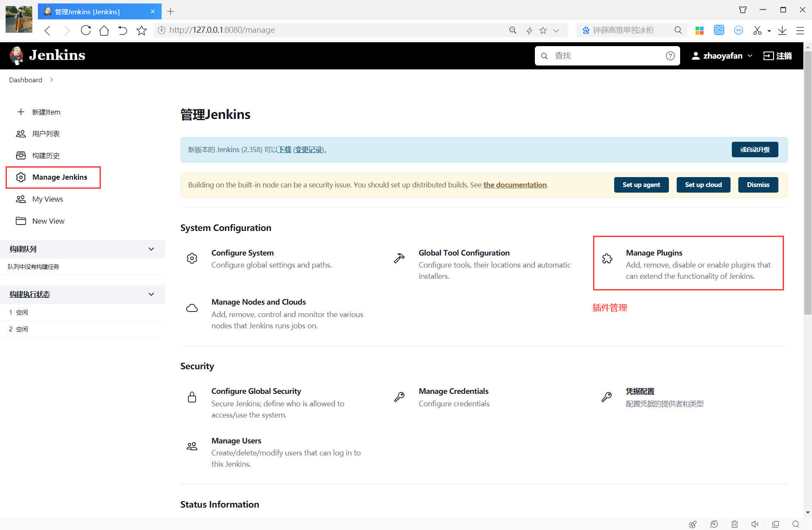Screen dimensions: 812x530
Task: Open the Configure System link
Action: [243, 253]
